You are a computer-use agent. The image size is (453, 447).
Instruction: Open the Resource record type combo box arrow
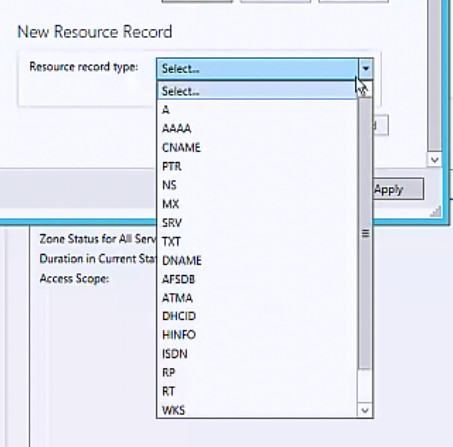(366, 69)
